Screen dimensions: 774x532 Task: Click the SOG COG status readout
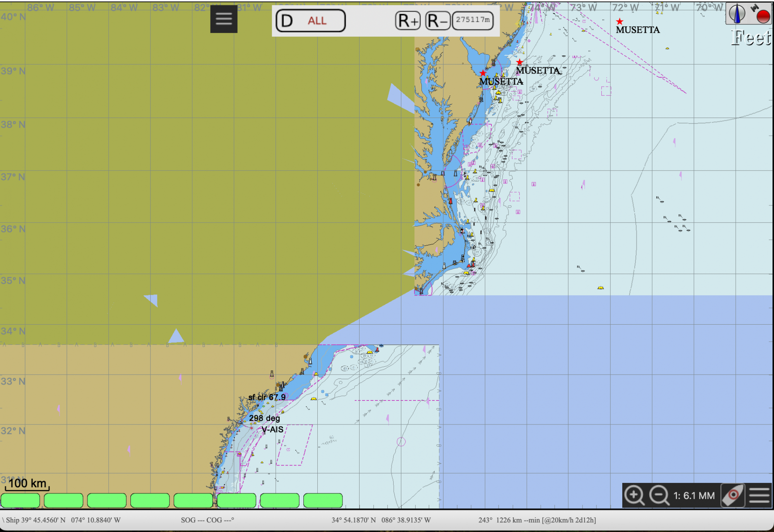point(207,520)
